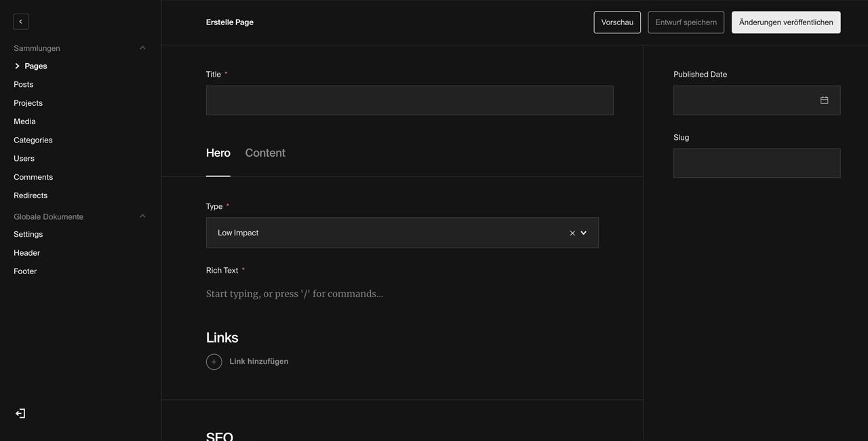868x441 pixels.
Task: Select the Hero tab
Action: point(218,153)
